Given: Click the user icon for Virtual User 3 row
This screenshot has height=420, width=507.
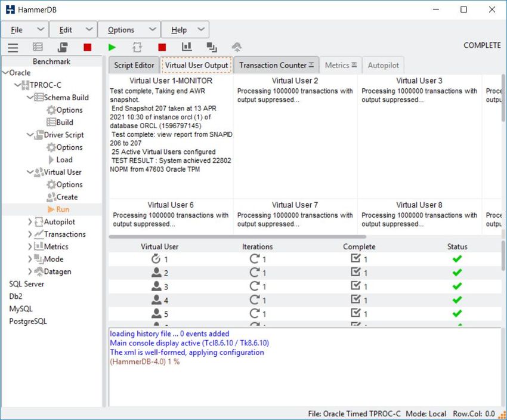Looking at the screenshot, I should pyautogui.click(x=156, y=286).
